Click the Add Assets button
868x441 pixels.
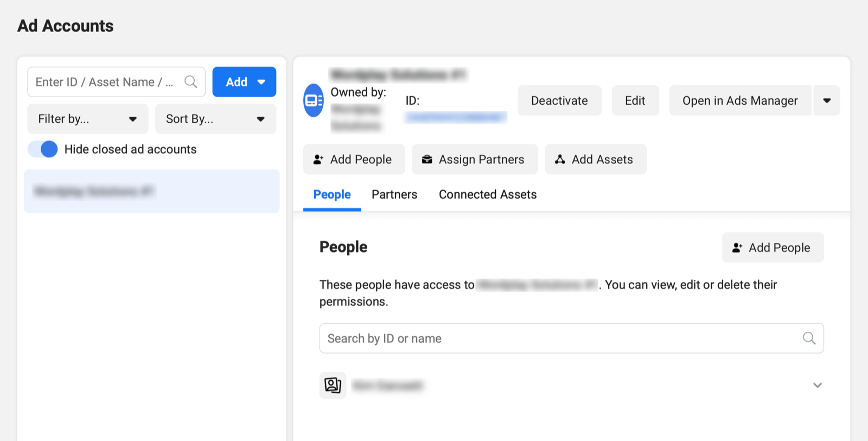[595, 159]
